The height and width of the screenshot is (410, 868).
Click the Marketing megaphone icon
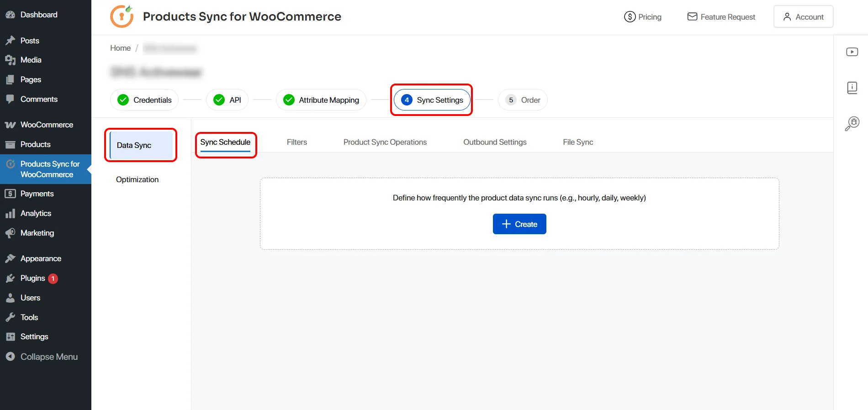pos(10,233)
